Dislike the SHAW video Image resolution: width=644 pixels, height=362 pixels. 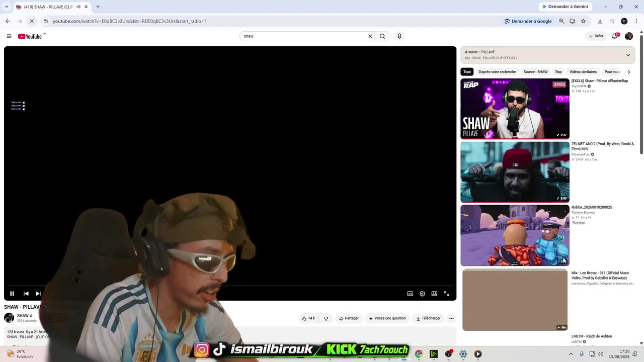click(x=326, y=318)
